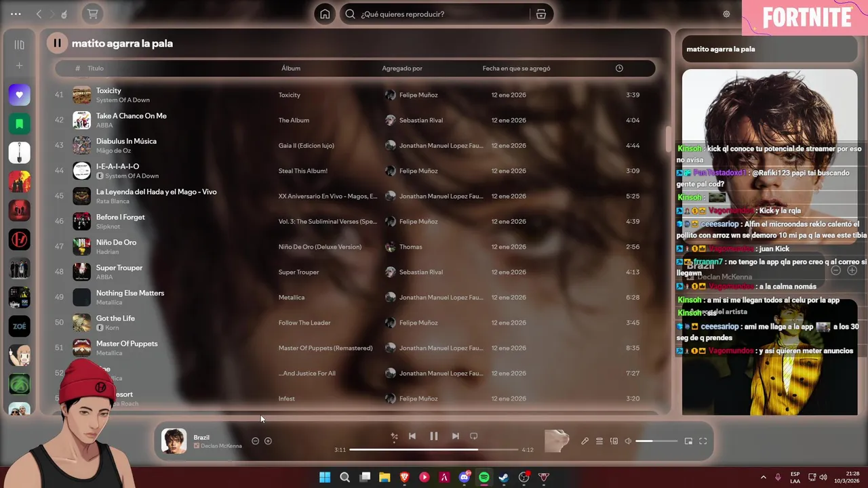Screen dimensions: 868x488
Task: Select the Master Of Puppets track title
Action: 127,344
